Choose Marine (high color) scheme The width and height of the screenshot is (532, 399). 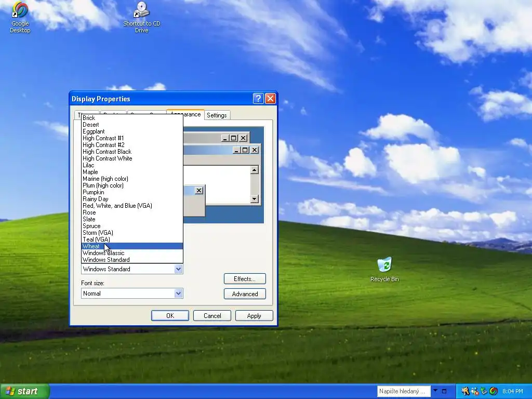(132, 179)
